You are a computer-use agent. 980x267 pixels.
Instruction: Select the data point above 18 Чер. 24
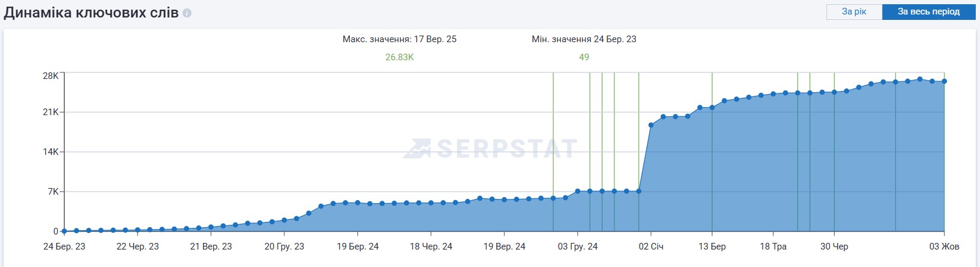click(x=431, y=203)
